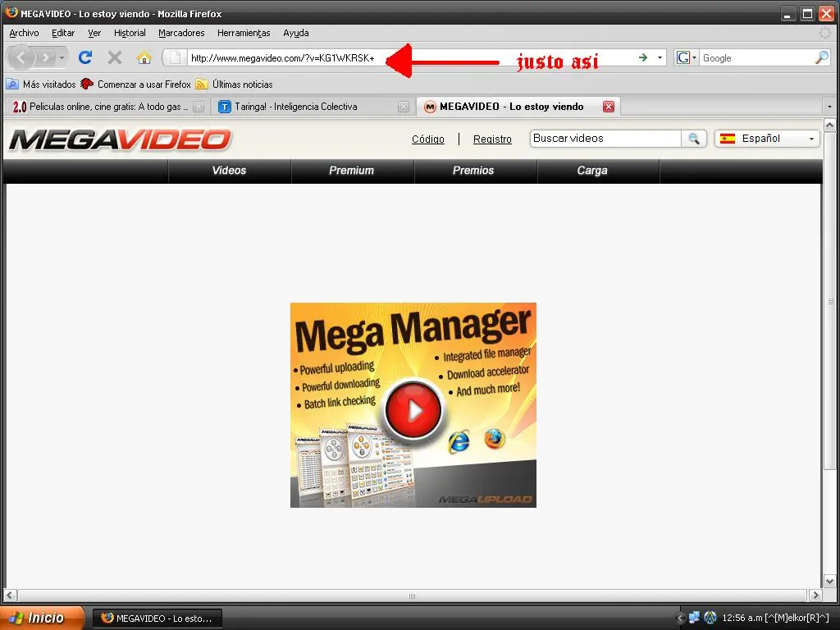
Task: Open the Comenzar a usar Firefox bookmark
Action: pos(135,84)
